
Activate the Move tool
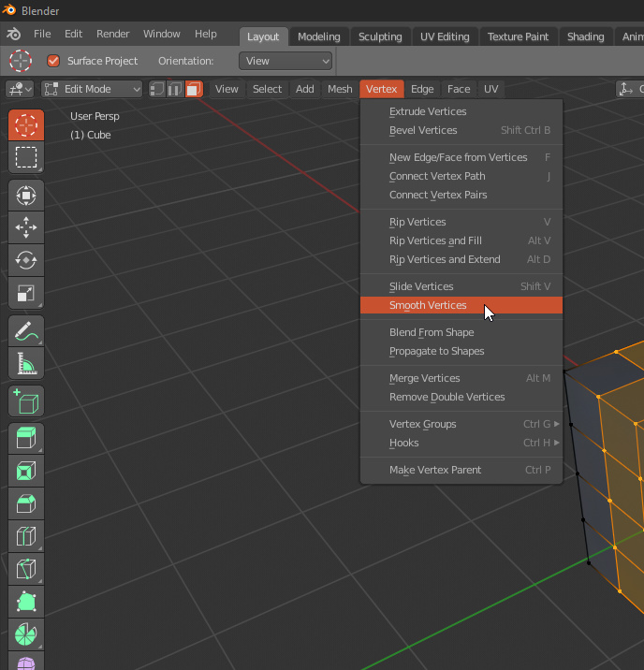pyautogui.click(x=26, y=227)
